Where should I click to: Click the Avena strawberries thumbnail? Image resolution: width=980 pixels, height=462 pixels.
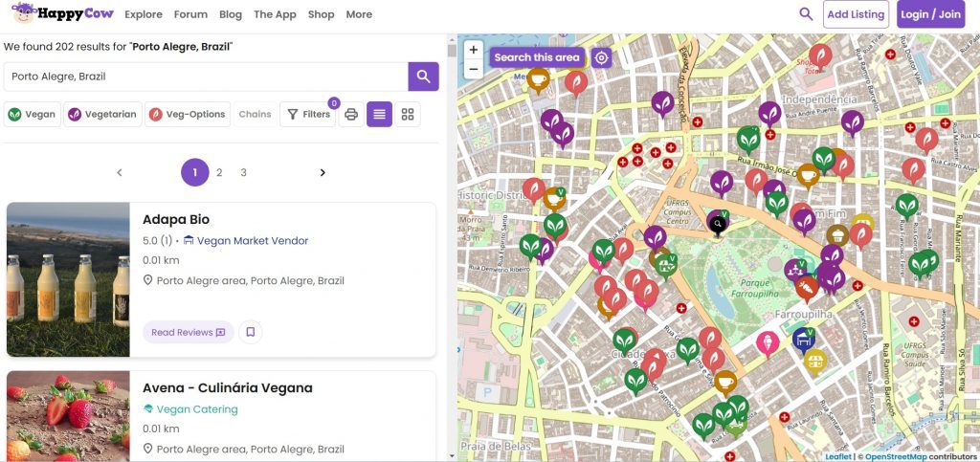pos(68,416)
